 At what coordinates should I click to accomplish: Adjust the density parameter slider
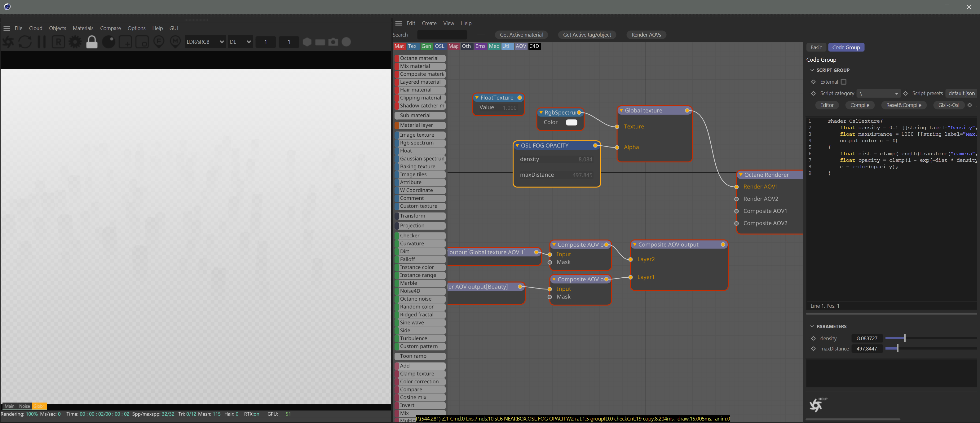[904, 338]
